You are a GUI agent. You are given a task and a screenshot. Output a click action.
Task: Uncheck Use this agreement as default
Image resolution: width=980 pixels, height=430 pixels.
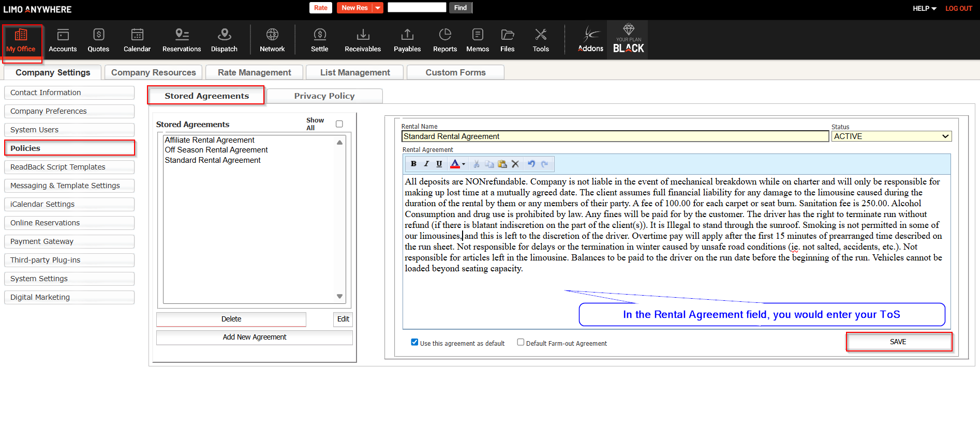point(414,342)
